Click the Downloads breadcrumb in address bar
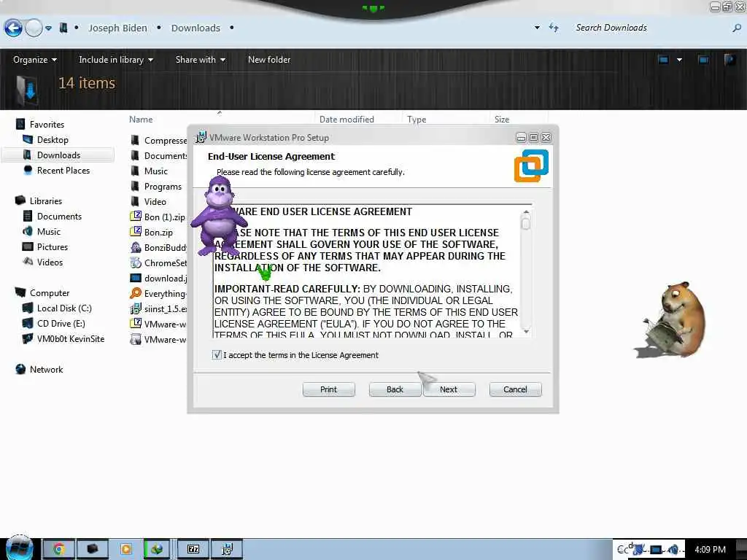The image size is (747, 560). (196, 28)
